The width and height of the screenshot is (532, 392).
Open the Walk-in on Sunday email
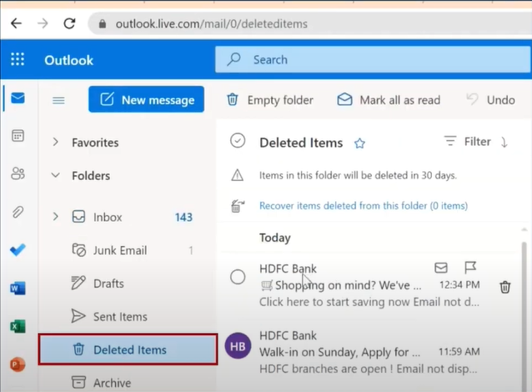click(x=369, y=352)
